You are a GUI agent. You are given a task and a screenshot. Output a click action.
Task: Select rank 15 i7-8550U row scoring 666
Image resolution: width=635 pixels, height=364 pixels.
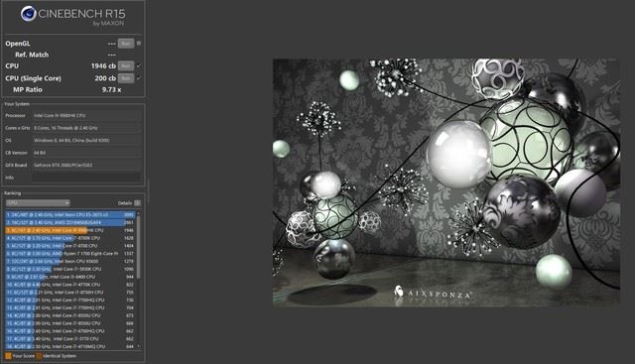point(70,323)
